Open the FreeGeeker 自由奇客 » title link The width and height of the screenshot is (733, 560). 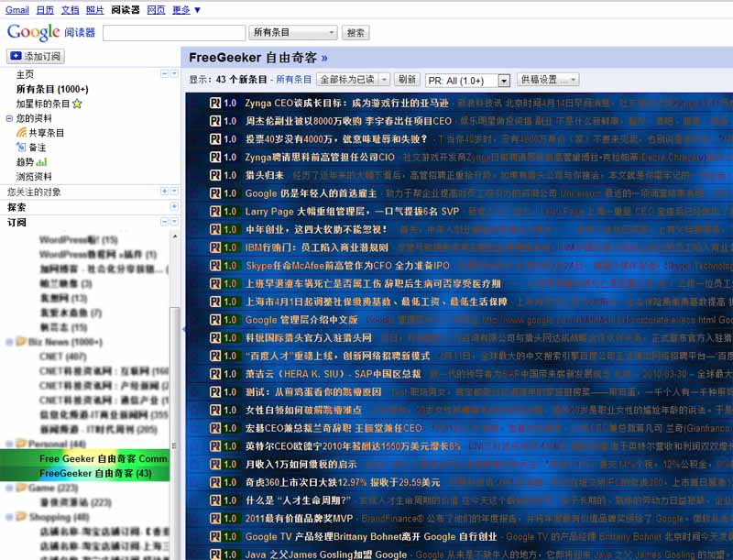258,58
